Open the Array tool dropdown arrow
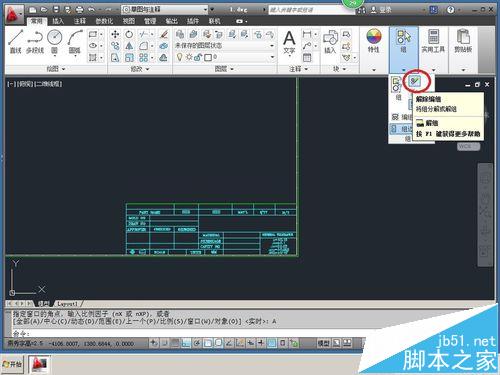This screenshot has width=500, height=375. point(152,57)
